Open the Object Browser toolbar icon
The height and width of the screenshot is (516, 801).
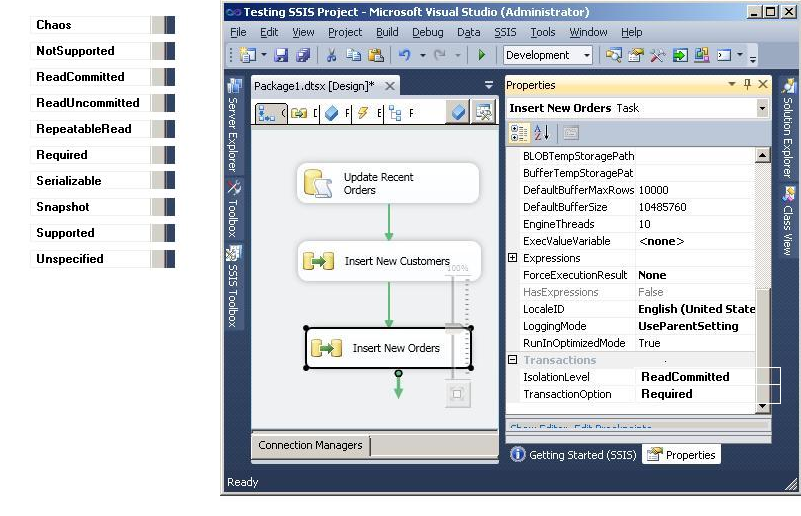pyautogui.click(x=702, y=55)
